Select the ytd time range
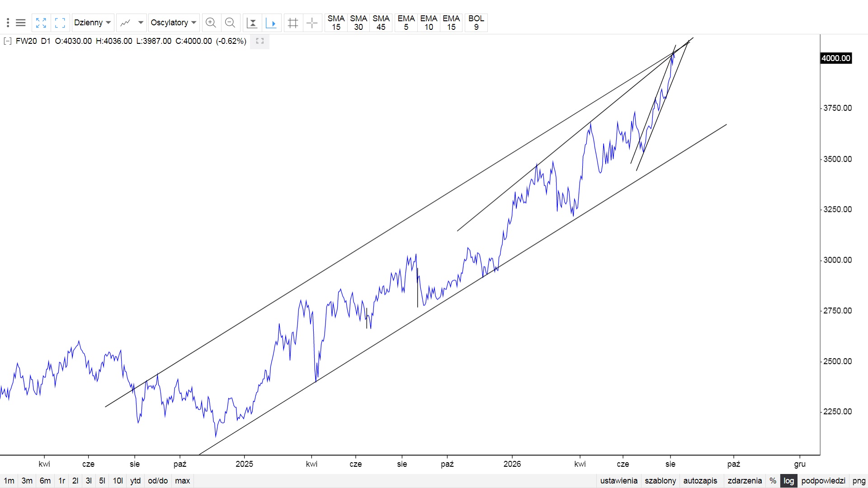 click(136, 481)
